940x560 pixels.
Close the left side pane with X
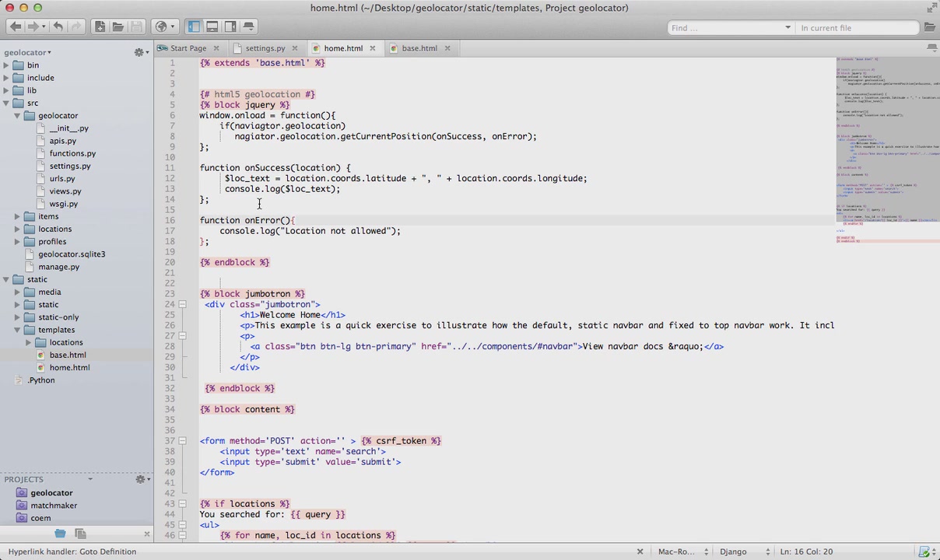[146, 534]
